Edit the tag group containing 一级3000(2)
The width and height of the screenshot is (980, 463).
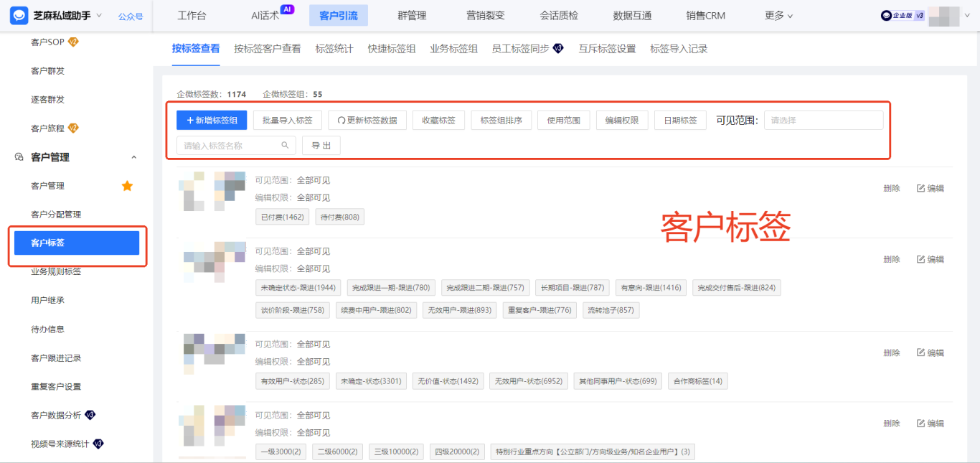tap(930, 424)
